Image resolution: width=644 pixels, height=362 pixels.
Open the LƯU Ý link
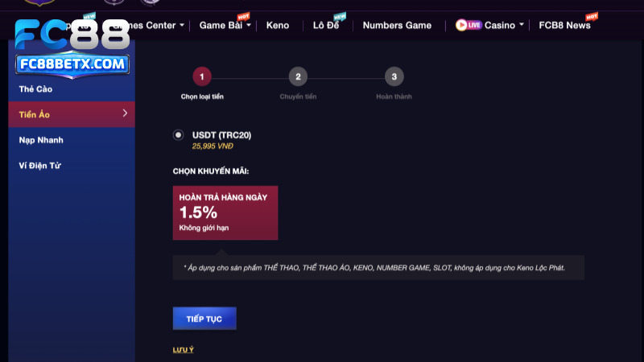pyautogui.click(x=184, y=350)
